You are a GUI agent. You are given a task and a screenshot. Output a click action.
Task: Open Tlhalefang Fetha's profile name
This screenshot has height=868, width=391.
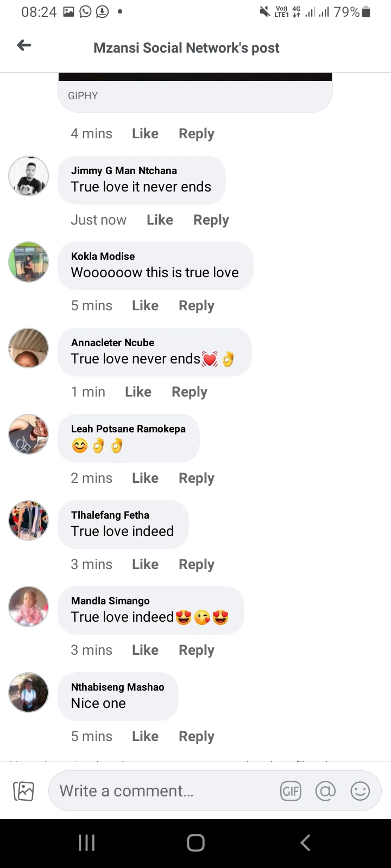pyautogui.click(x=110, y=515)
